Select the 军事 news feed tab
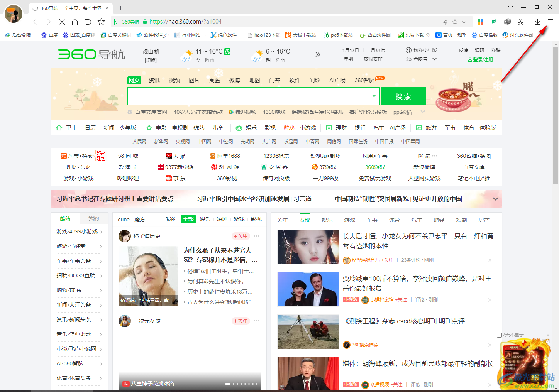The image size is (559, 392). [372, 220]
